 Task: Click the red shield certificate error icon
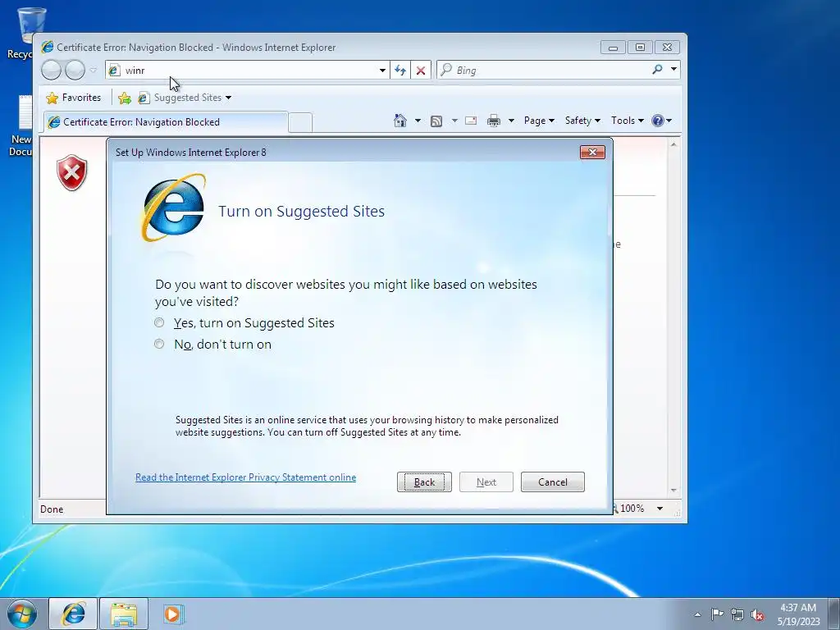pyautogui.click(x=72, y=172)
